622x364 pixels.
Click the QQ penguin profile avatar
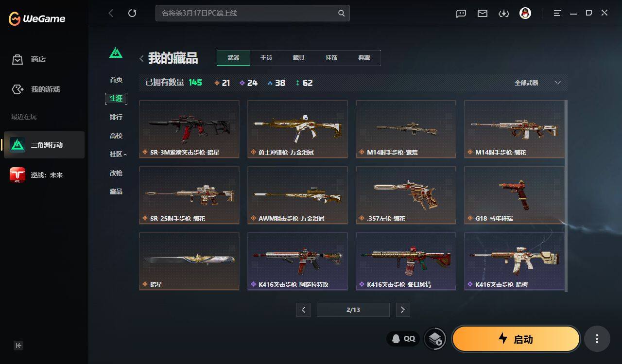(525, 13)
